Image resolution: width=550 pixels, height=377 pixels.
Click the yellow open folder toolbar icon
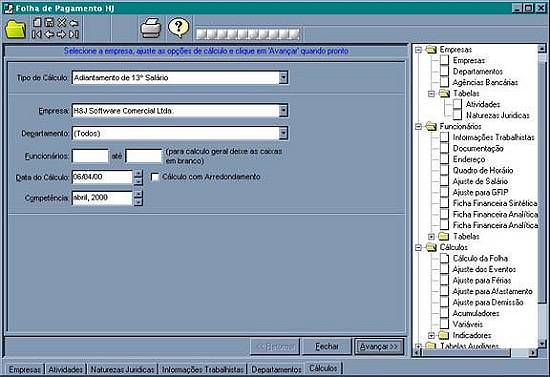pos(15,29)
